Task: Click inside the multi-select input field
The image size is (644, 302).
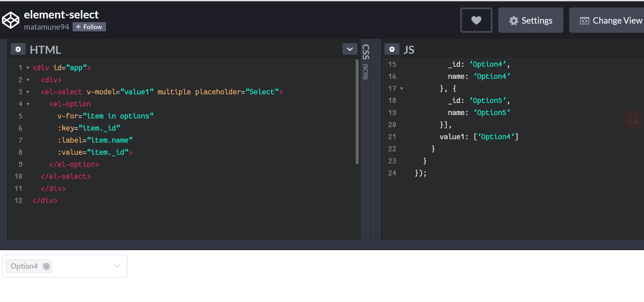Action: pyautogui.click(x=65, y=266)
